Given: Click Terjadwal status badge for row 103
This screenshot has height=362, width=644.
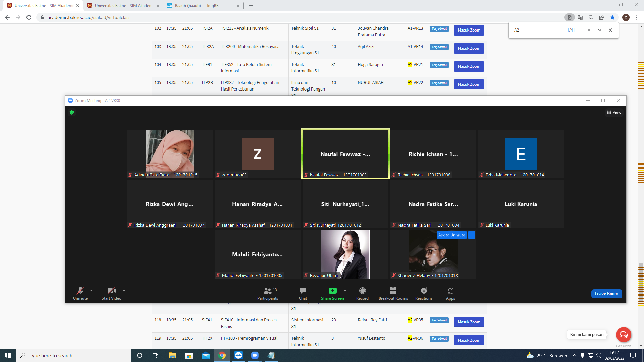Looking at the screenshot, I should (x=439, y=47).
